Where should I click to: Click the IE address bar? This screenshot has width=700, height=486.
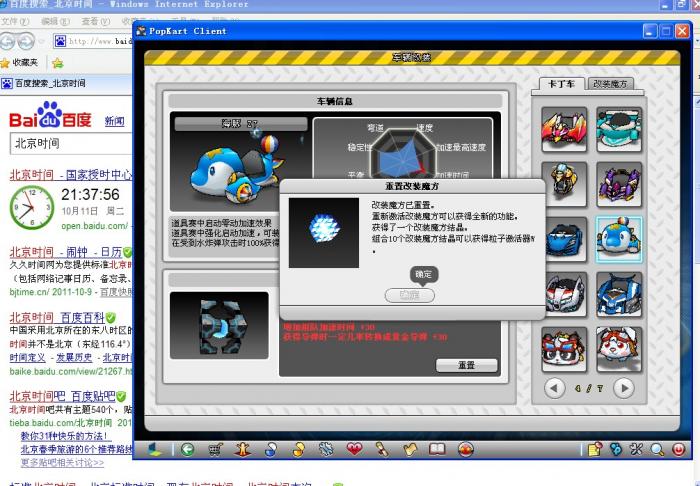point(94,42)
